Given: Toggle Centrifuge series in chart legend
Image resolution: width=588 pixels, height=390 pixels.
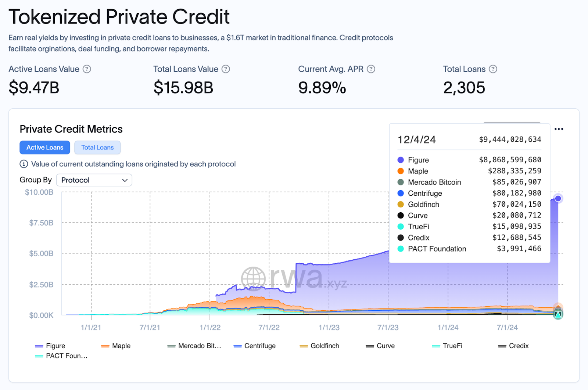Looking at the screenshot, I should tap(255, 346).
